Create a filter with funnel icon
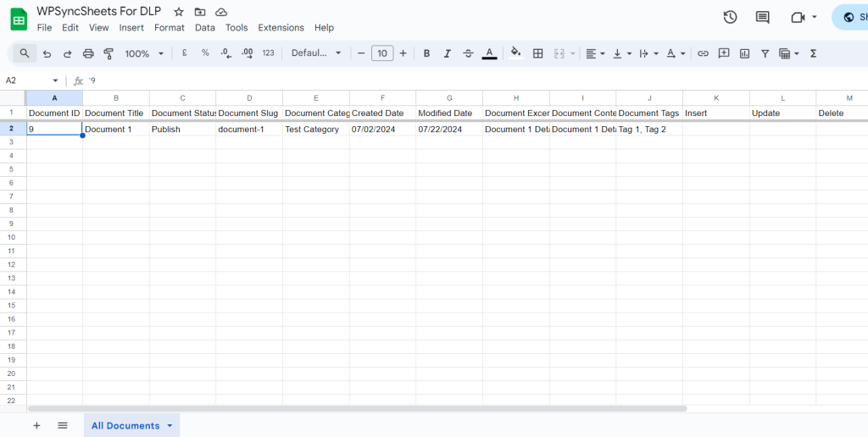Viewport: 868px width, 437px height. pyautogui.click(x=765, y=53)
